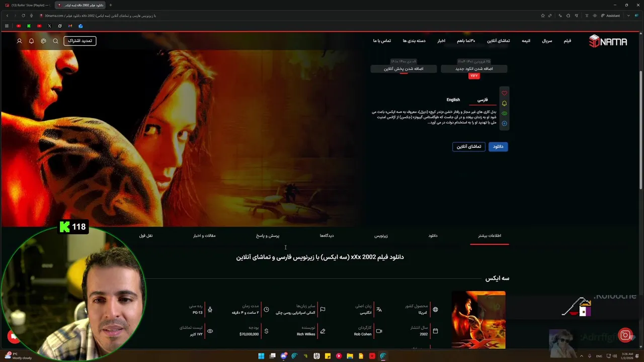644x362 pixels.
Task: Switch synopsis to English tab
Action: click(x=453, y=100)
